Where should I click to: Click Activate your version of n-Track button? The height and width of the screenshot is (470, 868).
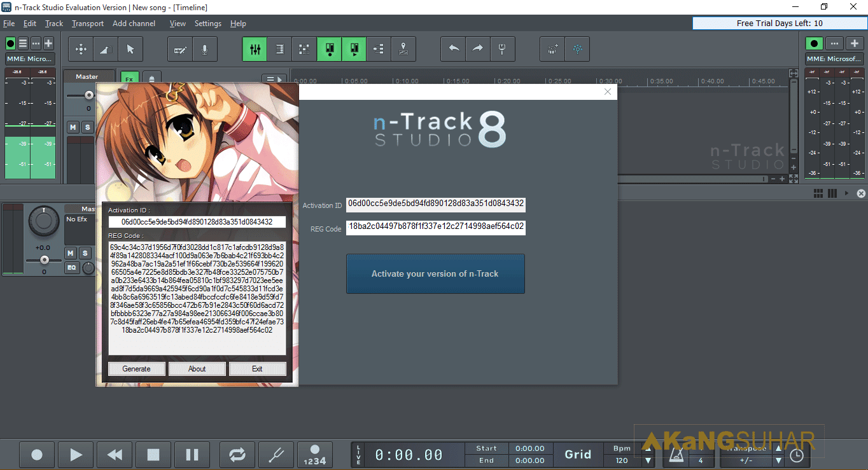coord(435,274)
